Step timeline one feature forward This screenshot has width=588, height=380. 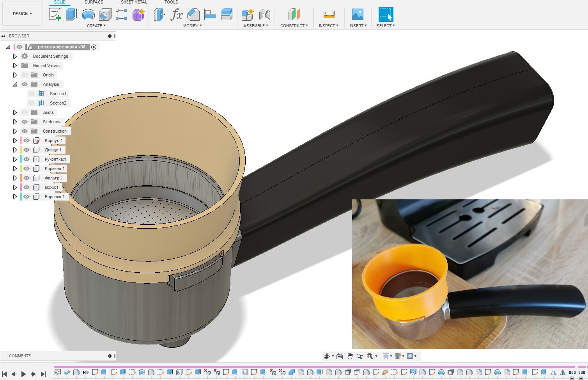[x=33, y=374]
